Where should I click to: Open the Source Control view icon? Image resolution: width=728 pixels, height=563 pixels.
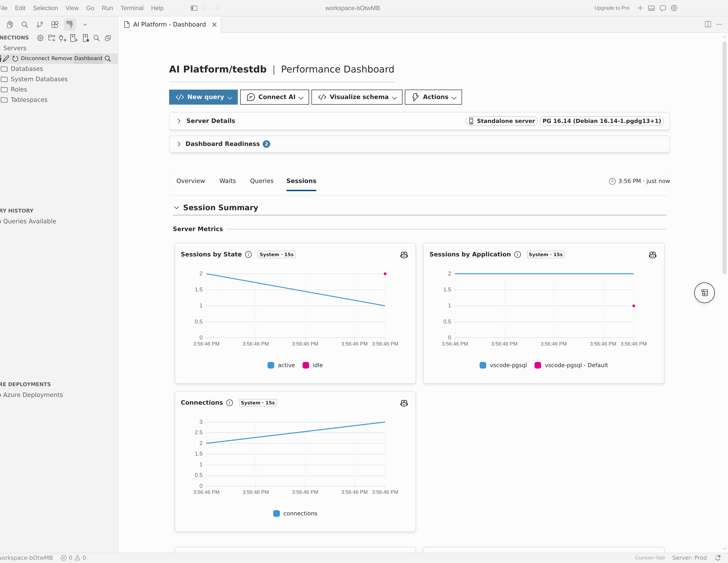[40, 24]
